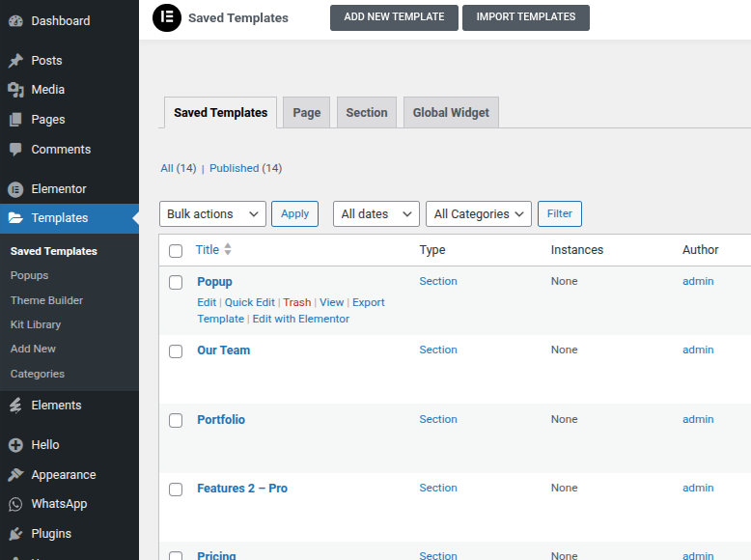751x560 pixels.
Task: Toggle the select-all checkbox in header
Action: 176,250
